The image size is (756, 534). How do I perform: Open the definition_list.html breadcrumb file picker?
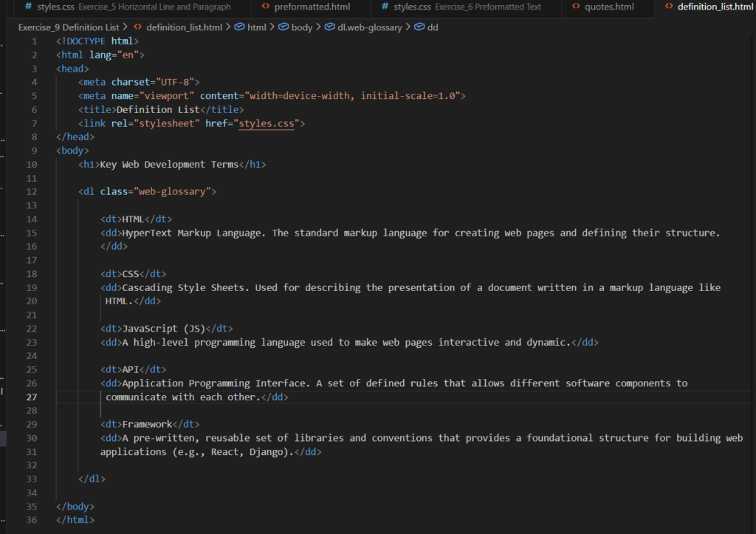[184, 27]
